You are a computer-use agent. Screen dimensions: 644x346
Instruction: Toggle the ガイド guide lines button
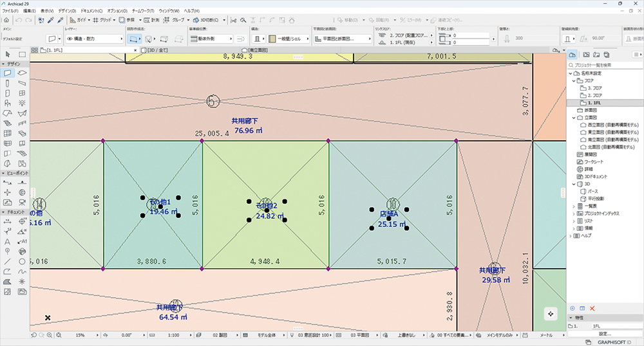point(77,20)
